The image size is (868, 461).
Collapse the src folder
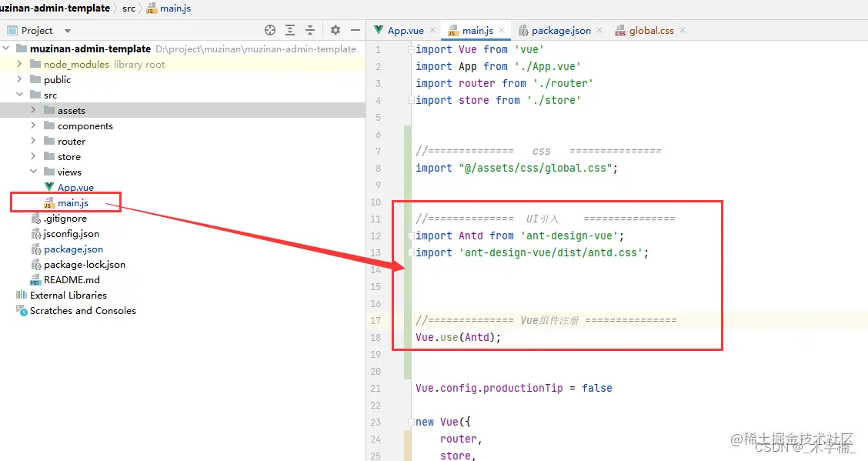coord(19,95)
